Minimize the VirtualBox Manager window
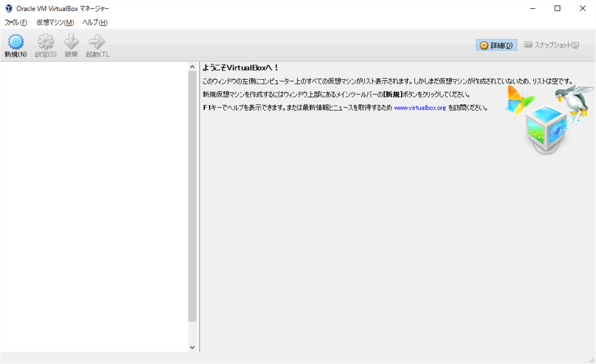The width and height of the screenshot is (596, 364). [x=533, y=8]
